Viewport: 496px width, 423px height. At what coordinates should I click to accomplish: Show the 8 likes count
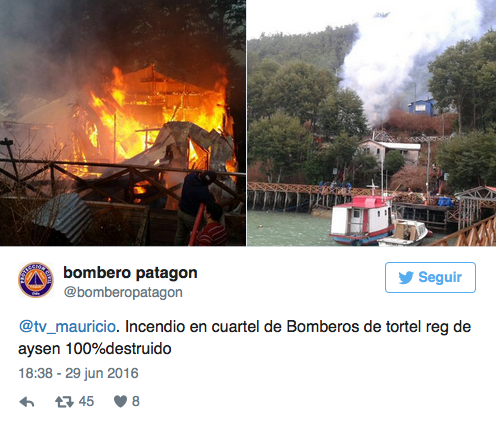point(135,401)
